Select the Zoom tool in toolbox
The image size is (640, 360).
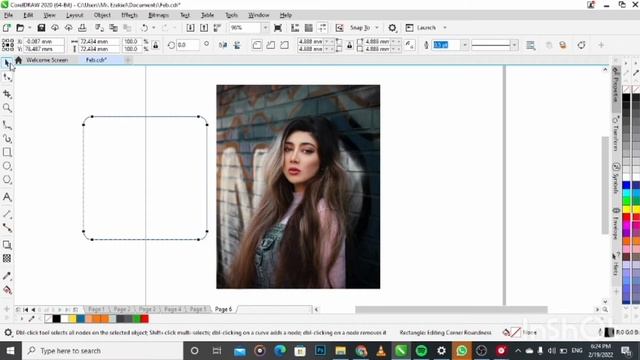tap(7, 108)
